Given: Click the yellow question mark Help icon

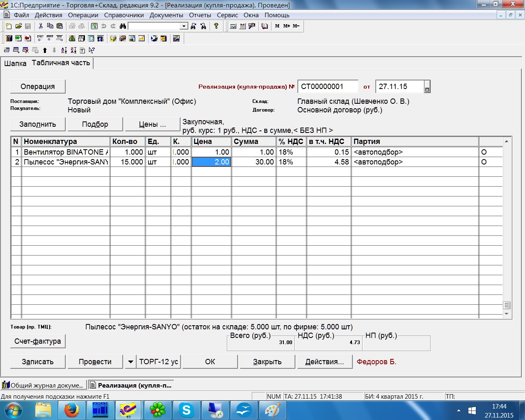Looking at the screenshot, I should click(x=216, y=26).
